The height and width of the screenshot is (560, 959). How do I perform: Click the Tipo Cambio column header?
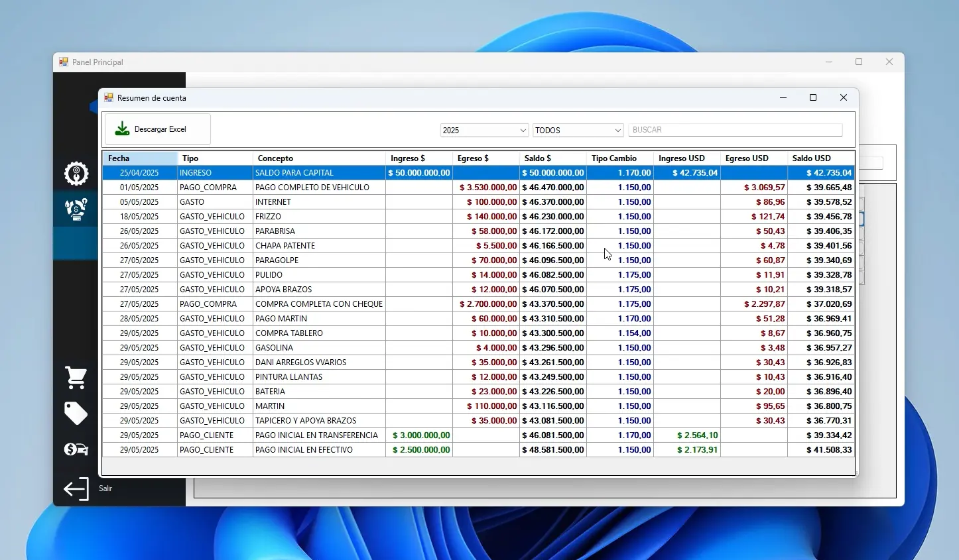620,158
